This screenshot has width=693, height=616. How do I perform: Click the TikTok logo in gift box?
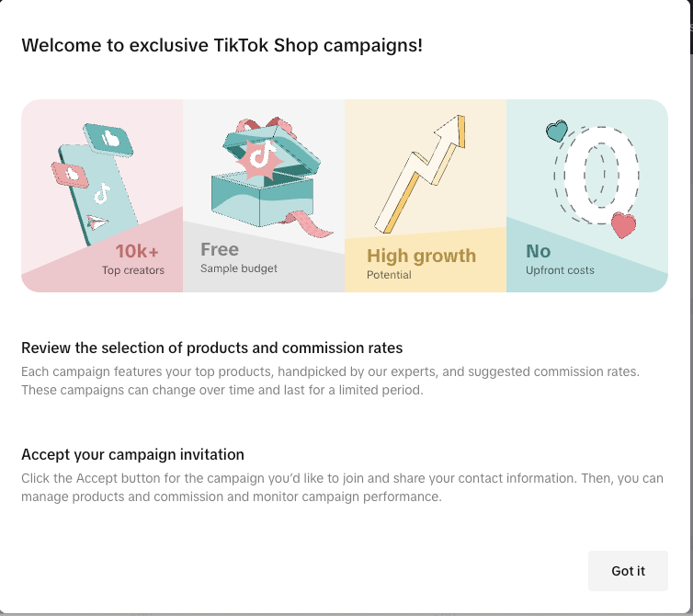(259, 157)
